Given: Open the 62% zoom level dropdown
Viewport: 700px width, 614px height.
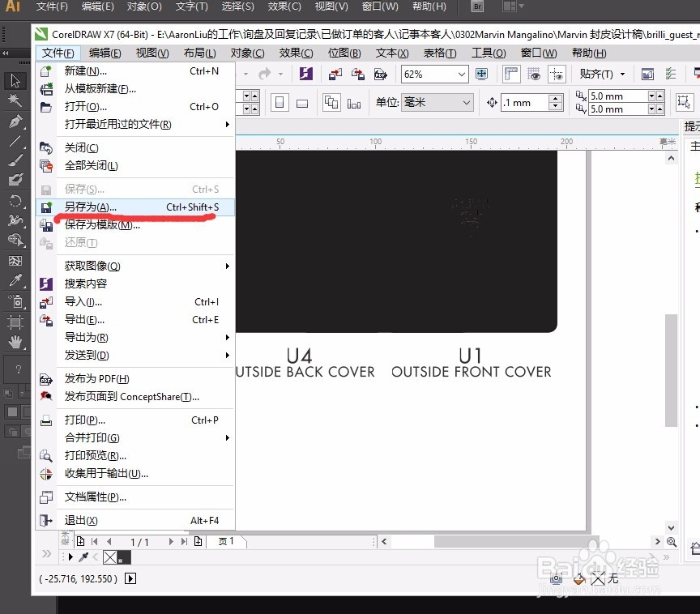Looking at the screenshot, I should (462, 74).
